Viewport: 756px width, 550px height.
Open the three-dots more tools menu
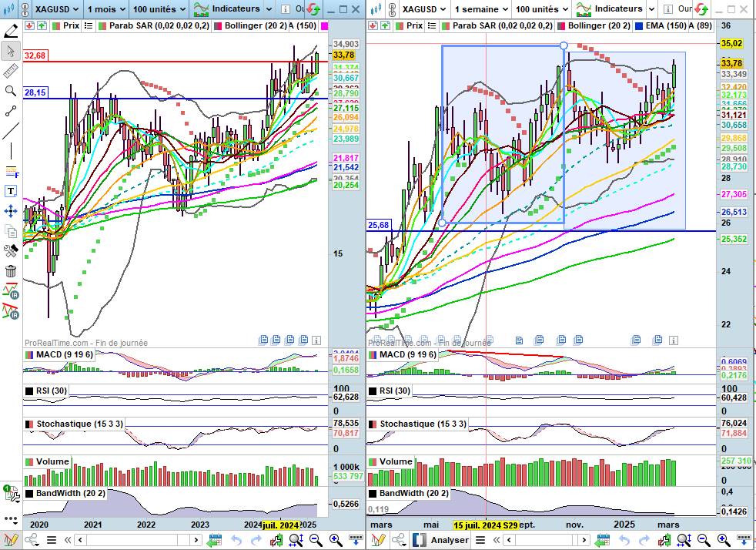[x=11, y=519]
